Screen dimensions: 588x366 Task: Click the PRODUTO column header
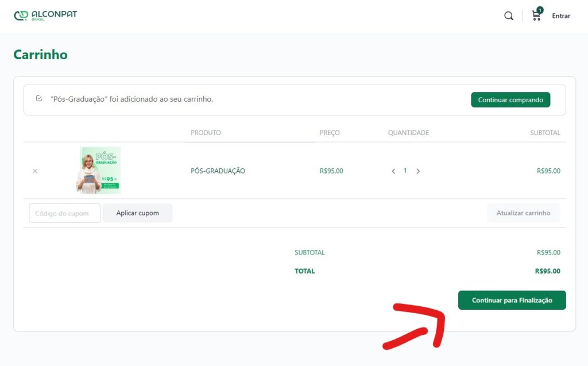point(206,133)
